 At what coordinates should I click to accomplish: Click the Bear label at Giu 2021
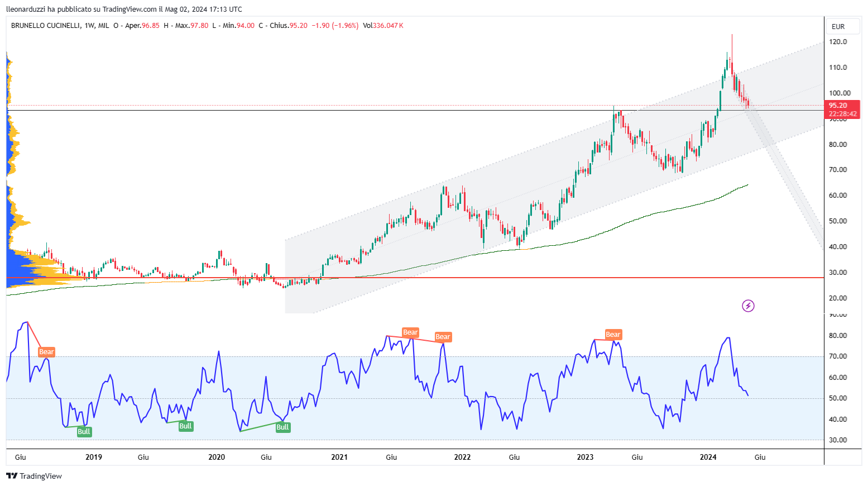(x=410, y=332)
